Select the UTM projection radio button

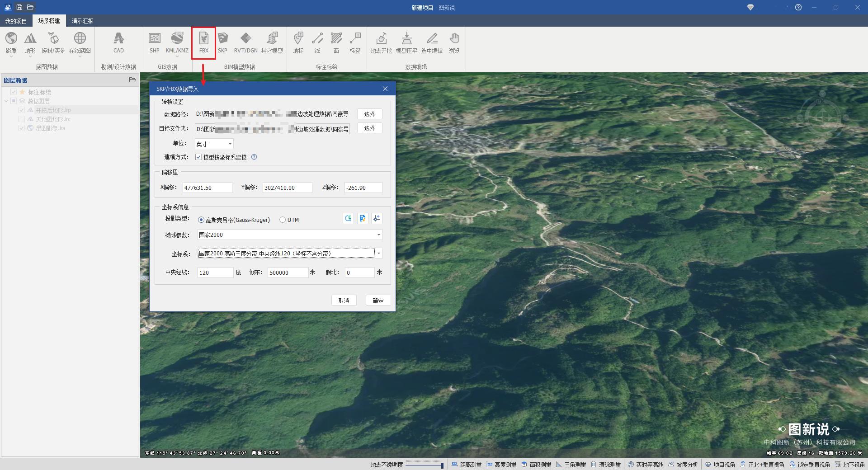pos(283,220)
